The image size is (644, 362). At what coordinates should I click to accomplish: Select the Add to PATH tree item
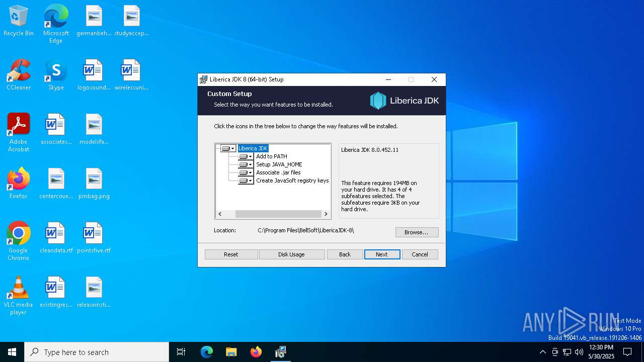(272, 156)
